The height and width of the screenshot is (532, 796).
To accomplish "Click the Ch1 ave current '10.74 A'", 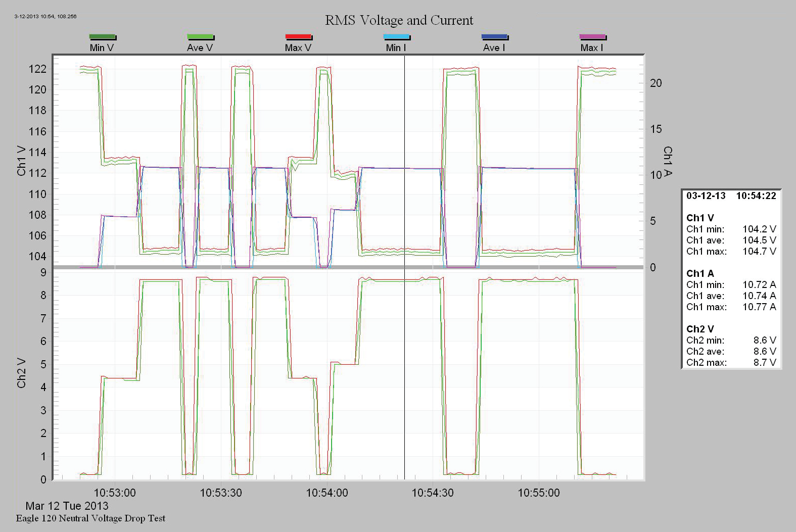I will [759, 296].
